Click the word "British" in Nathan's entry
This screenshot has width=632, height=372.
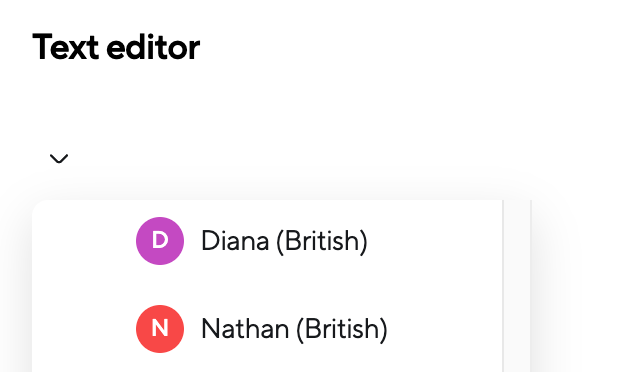coord(341,329)
